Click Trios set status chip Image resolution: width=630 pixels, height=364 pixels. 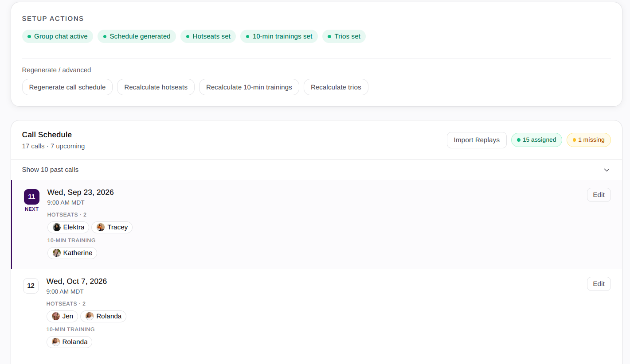pyautogui.click(x=344, y=36)
